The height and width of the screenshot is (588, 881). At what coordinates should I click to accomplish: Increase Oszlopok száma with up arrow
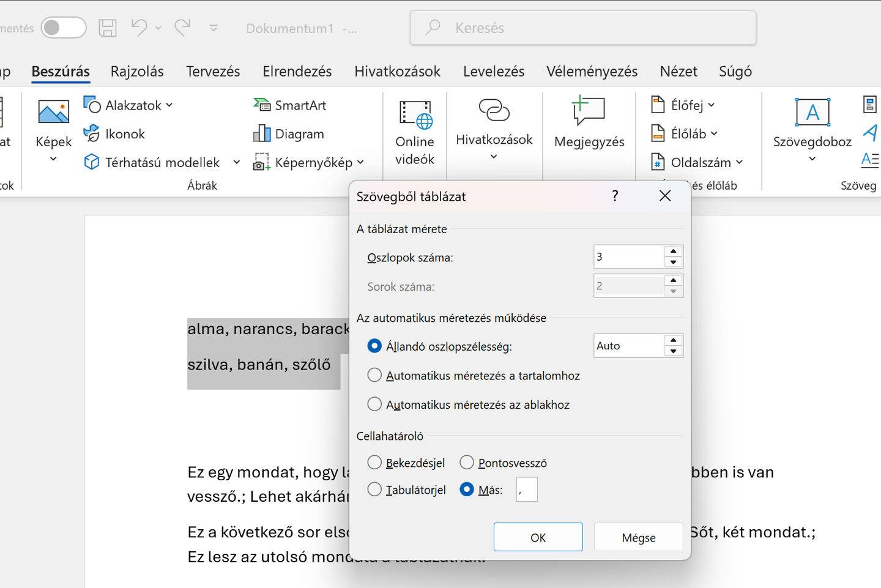coord(674,251)
